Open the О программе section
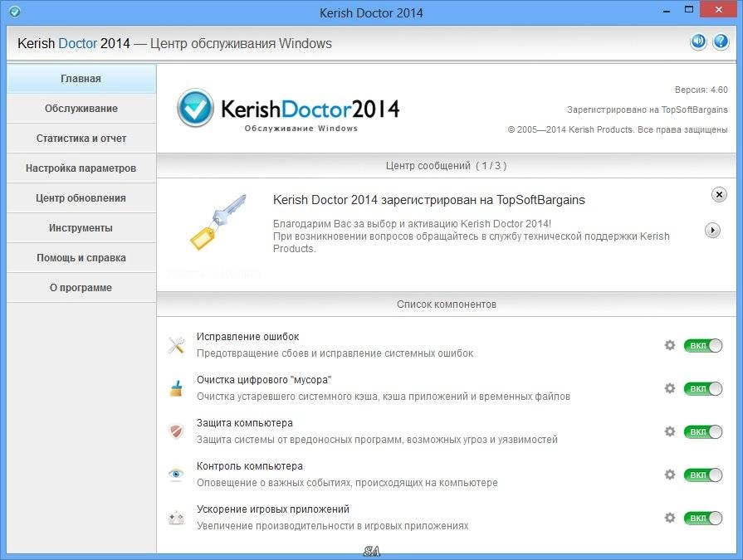This screenshot has height=560, width=743. click(x=81, y=287)
